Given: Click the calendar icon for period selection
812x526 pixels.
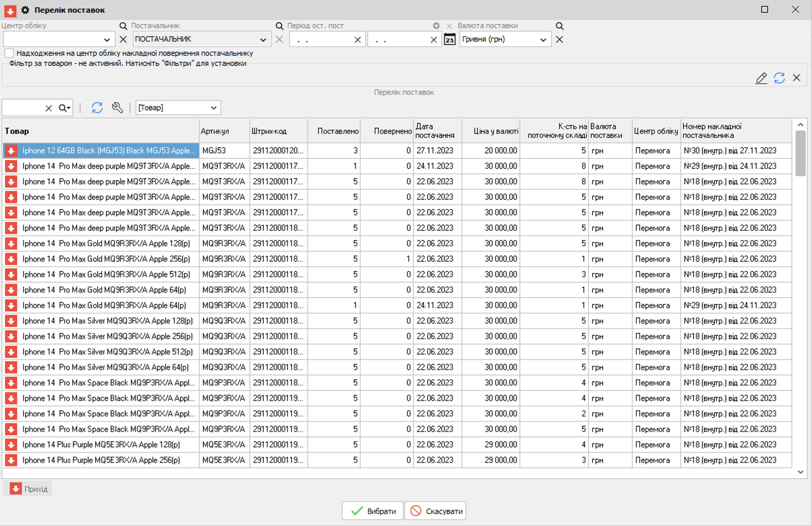Looking at the screenshot, I should (x=450, y=40).
